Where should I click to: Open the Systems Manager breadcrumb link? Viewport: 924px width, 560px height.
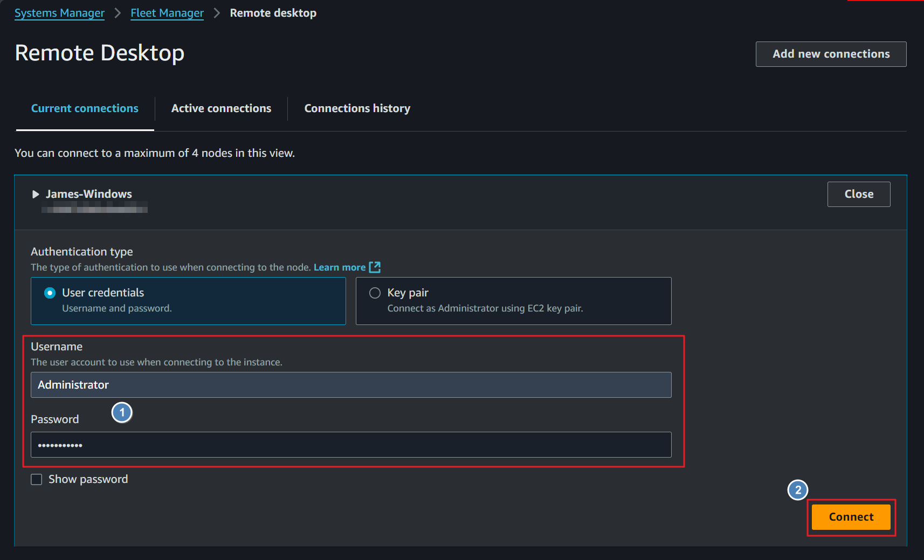click(59, 13)
